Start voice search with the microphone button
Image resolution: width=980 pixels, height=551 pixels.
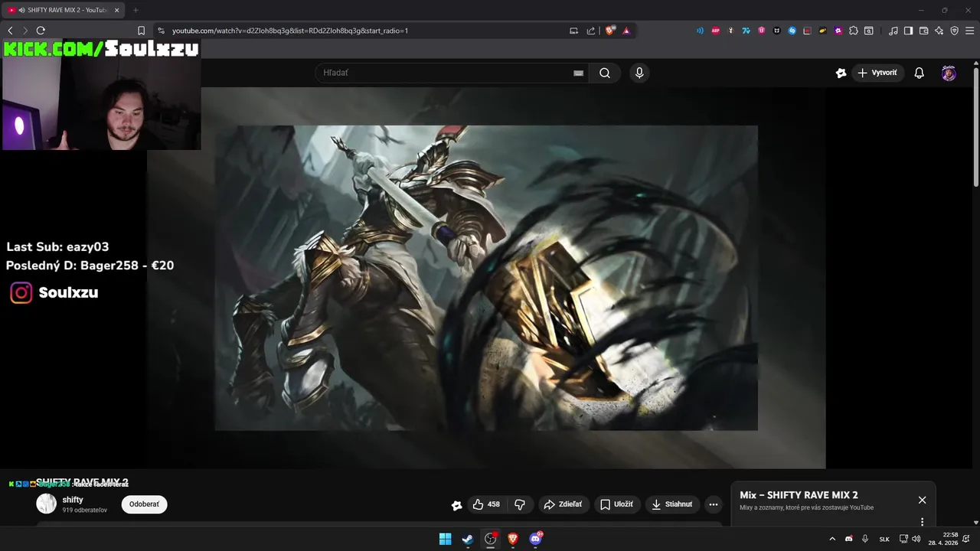[639, 73]
